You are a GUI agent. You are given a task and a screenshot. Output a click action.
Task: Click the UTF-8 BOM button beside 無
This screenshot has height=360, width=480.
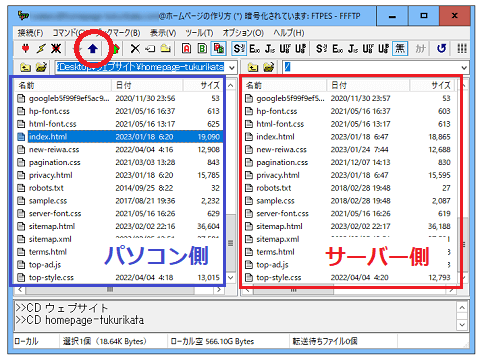pyautogui.click(x=383, y=49)
